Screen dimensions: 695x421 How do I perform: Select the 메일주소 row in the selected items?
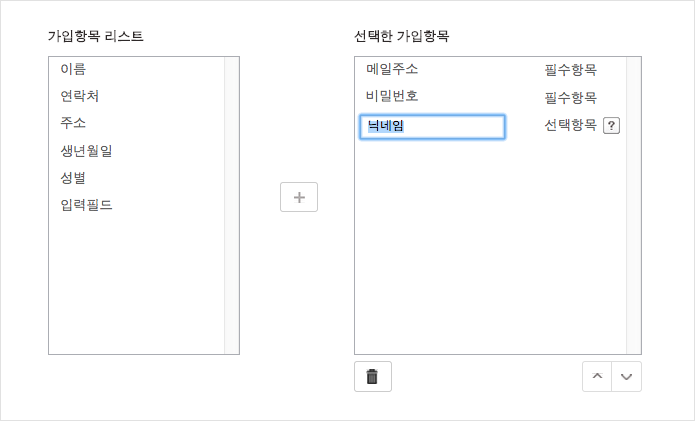click(491, 70)
